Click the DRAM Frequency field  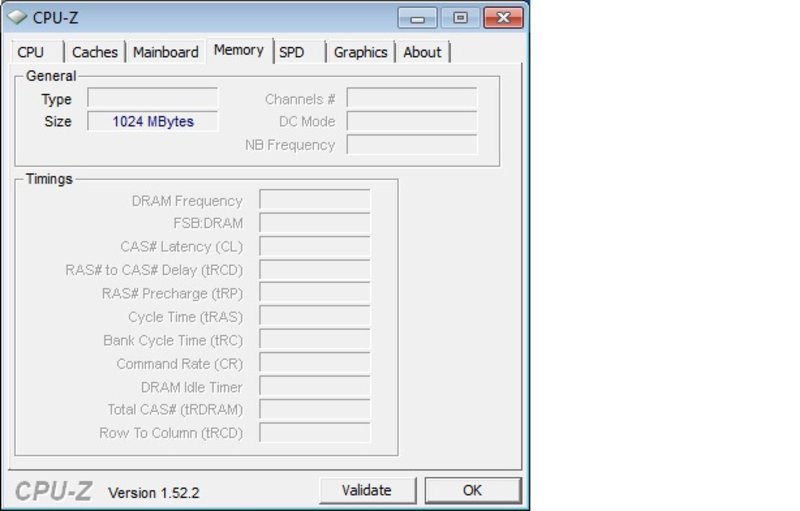[x=315, y=199]
